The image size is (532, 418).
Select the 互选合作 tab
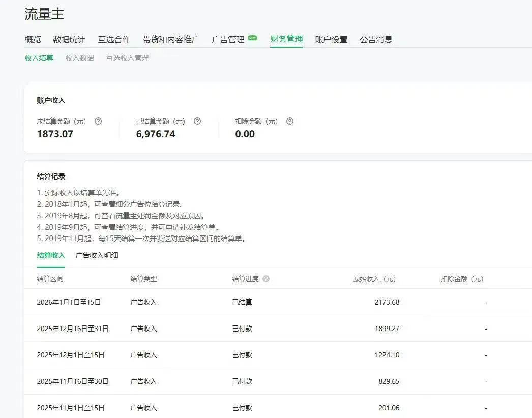pyautogui.click(x=115, y=39)
